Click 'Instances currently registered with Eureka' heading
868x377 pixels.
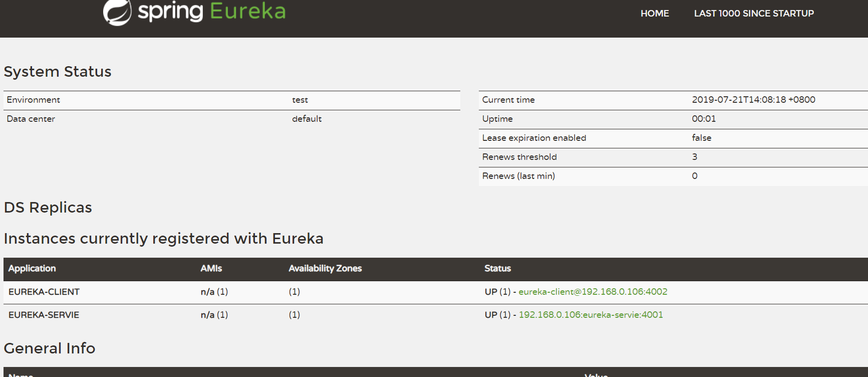coord(164,239)
